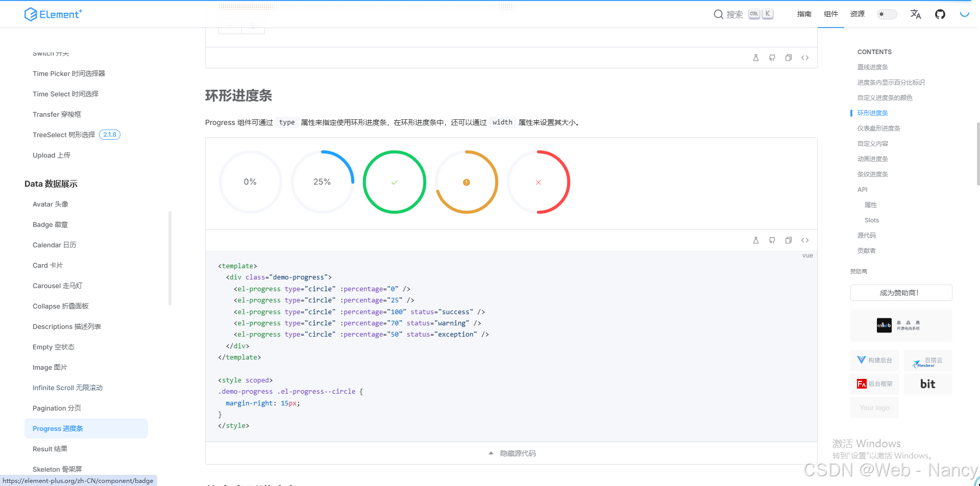Open the 资源 menu item
Viewport: 980px width, 486px height.
pyautogui.click(x=857, y=14)
